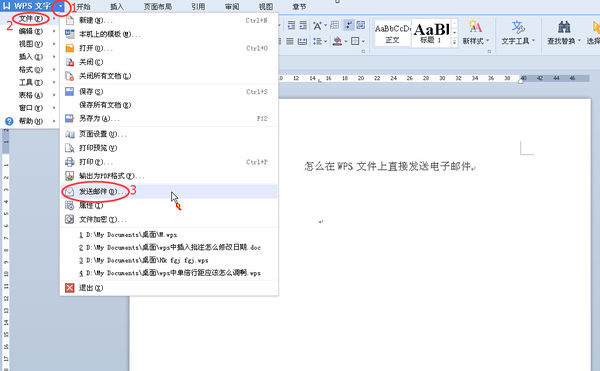Click the document text 怎么在WPS文件上直接发送电子邮件

coord(388,166)
